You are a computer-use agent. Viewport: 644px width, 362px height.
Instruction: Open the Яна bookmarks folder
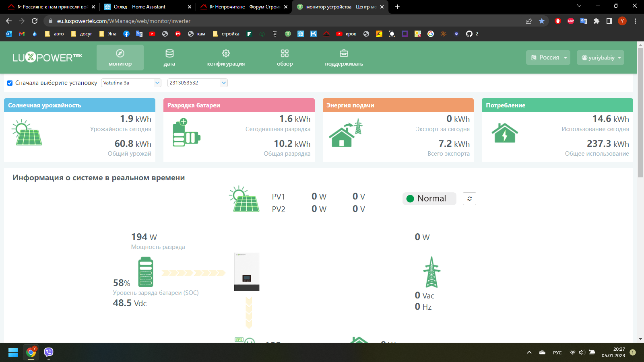tap(108, 34)
